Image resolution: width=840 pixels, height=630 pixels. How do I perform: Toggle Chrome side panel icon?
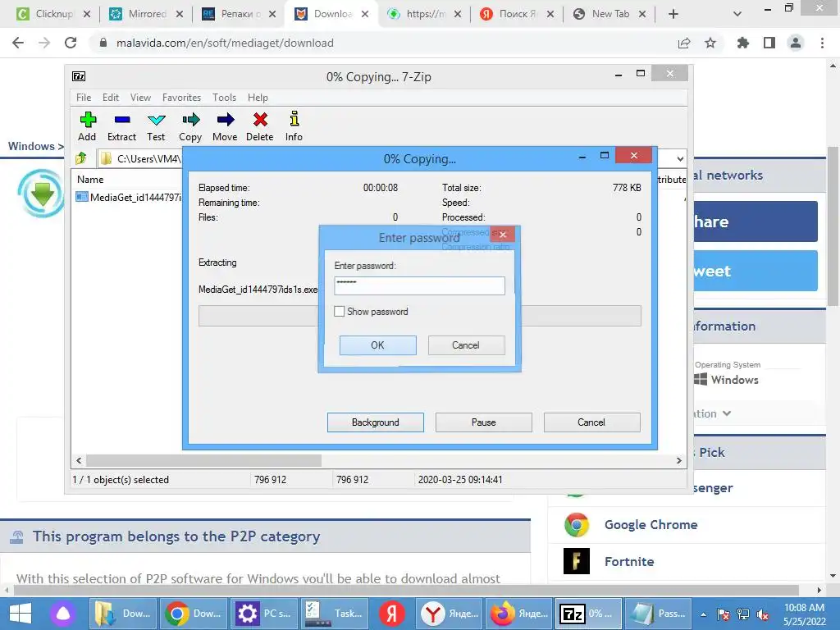(769, 43)
